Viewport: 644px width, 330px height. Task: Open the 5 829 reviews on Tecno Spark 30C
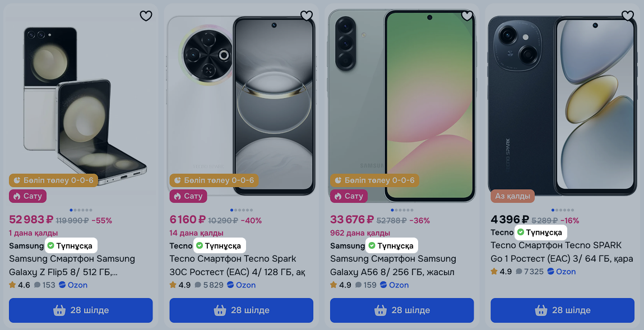[x=209, y=285]
